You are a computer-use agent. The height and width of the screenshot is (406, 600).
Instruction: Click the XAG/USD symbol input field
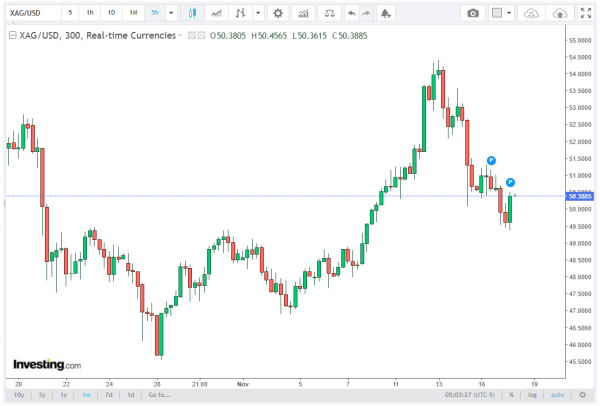(x=28, y=14)
